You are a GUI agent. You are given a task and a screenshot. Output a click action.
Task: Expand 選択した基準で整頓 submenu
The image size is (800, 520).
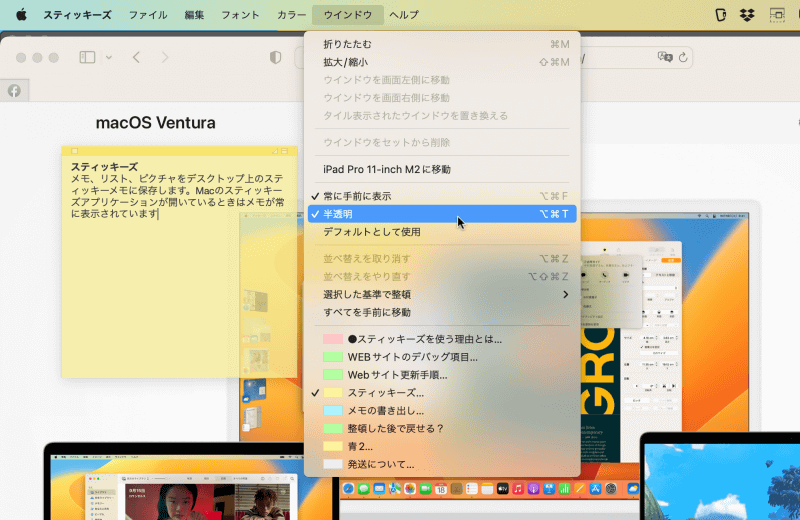[442, 294]
